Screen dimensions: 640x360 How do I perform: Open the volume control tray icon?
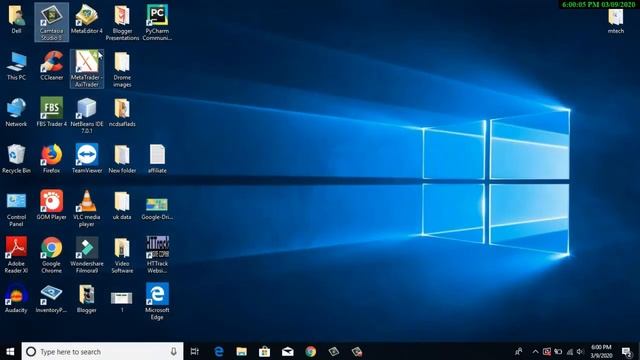click(580, 351)
